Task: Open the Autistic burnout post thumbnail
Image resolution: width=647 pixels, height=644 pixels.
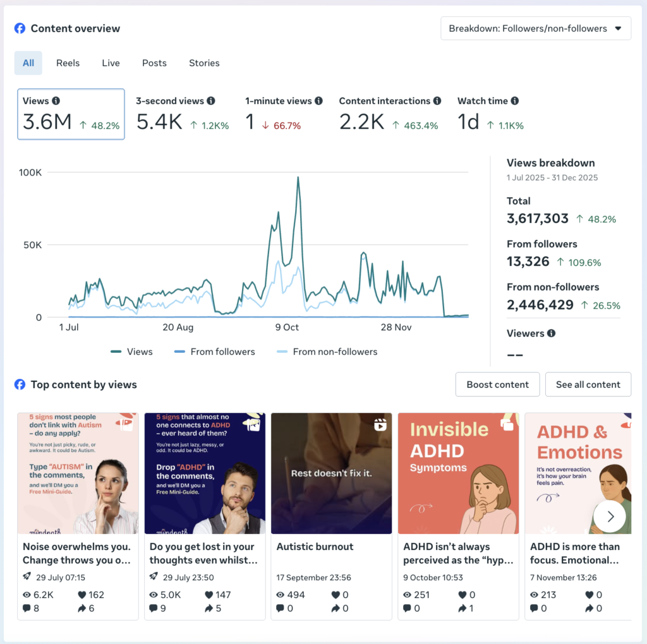Action: tap(331, 474)
